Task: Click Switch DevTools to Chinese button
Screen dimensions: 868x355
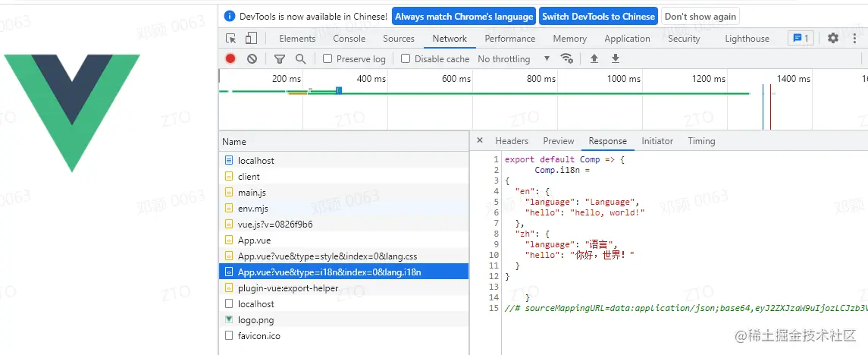Action: 598,17
